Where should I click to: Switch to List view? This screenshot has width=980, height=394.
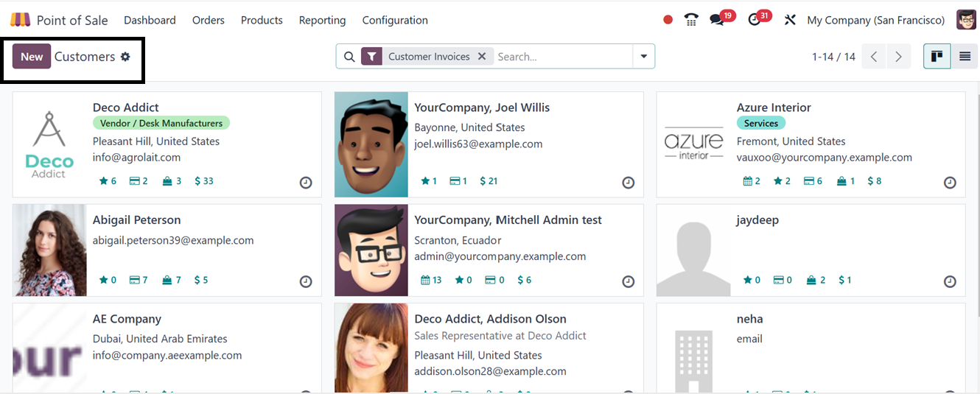click(x=965, y=57)
